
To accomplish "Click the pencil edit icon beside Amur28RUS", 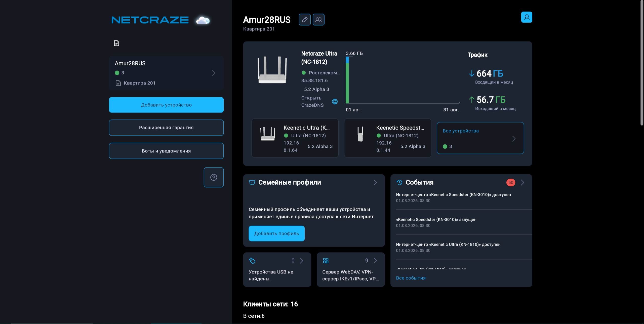I will (x=304, y=20).
